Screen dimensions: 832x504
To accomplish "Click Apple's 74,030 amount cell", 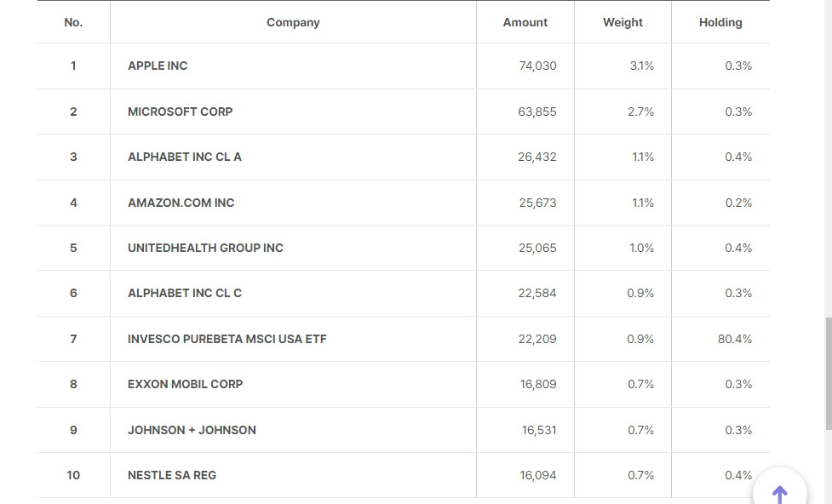I will [536, 66].
